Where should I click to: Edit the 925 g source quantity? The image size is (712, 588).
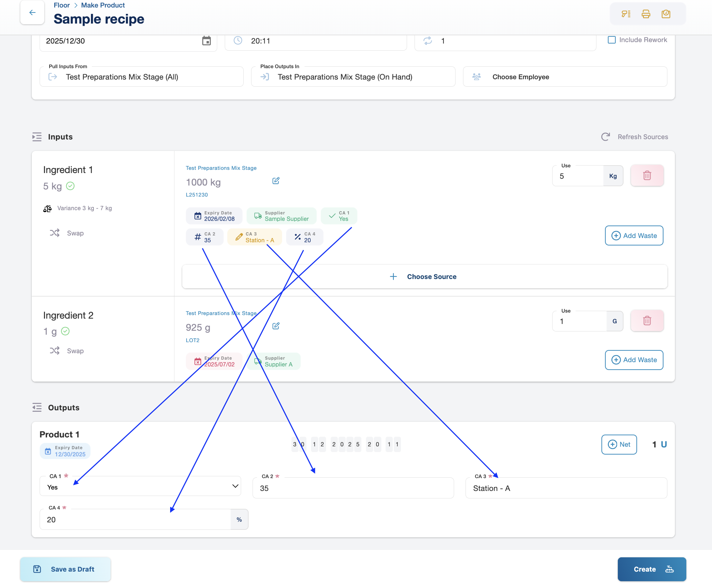click(276, 326)
